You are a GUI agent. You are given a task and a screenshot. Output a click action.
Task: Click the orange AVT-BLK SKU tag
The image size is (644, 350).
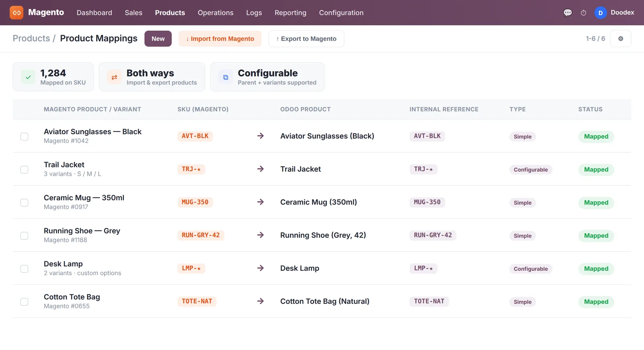tap(195, 136)
